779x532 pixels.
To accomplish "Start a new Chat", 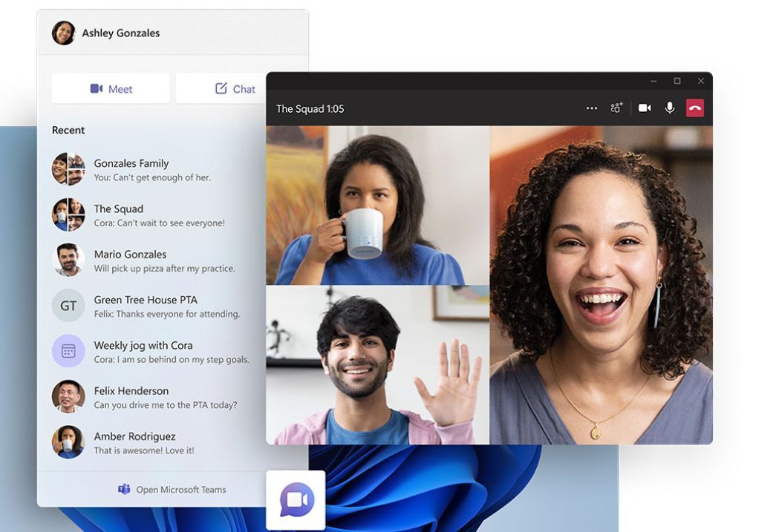I will click(221, 89).
